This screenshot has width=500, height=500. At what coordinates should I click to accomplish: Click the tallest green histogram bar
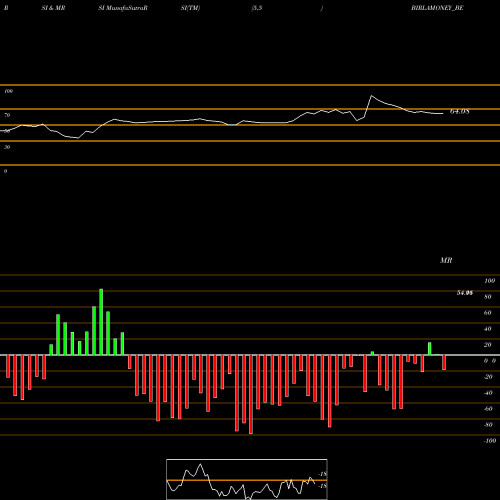click(101, 322)
